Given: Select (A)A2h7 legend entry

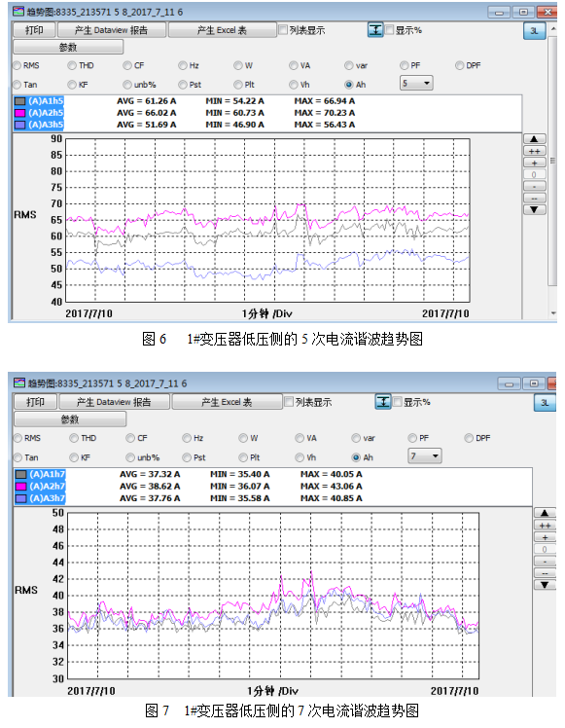Looking at the screenshot, I should pyautogui.click(x=48, y=486).
